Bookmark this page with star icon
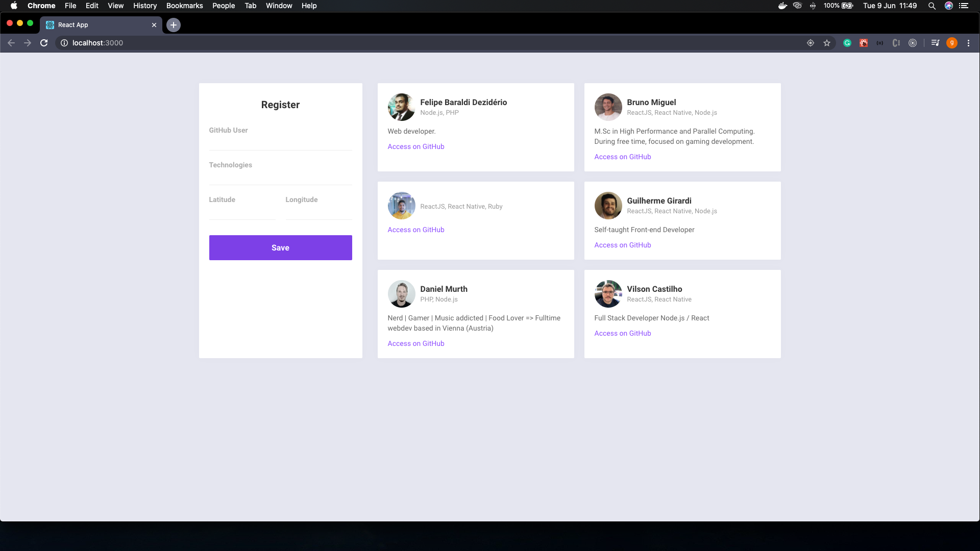The image size is (980, 551). [827, 43]
